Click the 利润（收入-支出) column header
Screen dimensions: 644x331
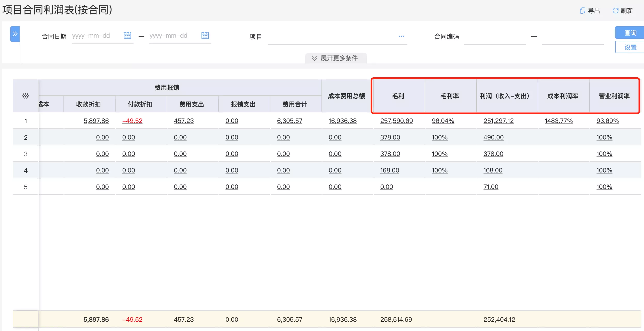click(x=507, y=96)
